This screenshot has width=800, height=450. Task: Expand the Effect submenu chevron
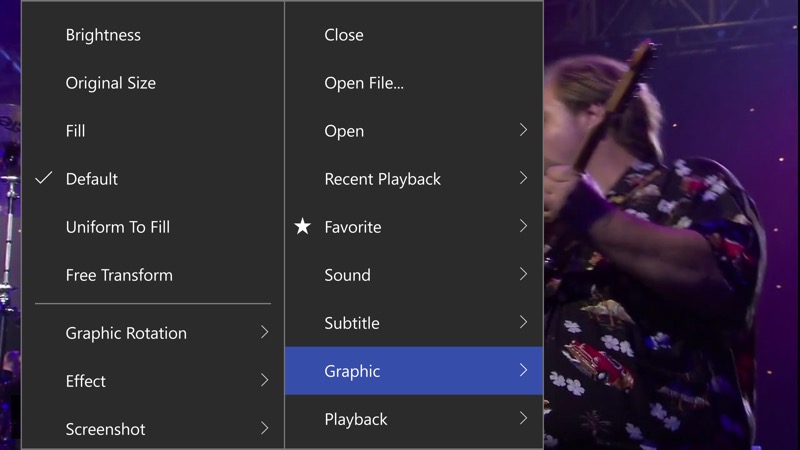(264, 380)
